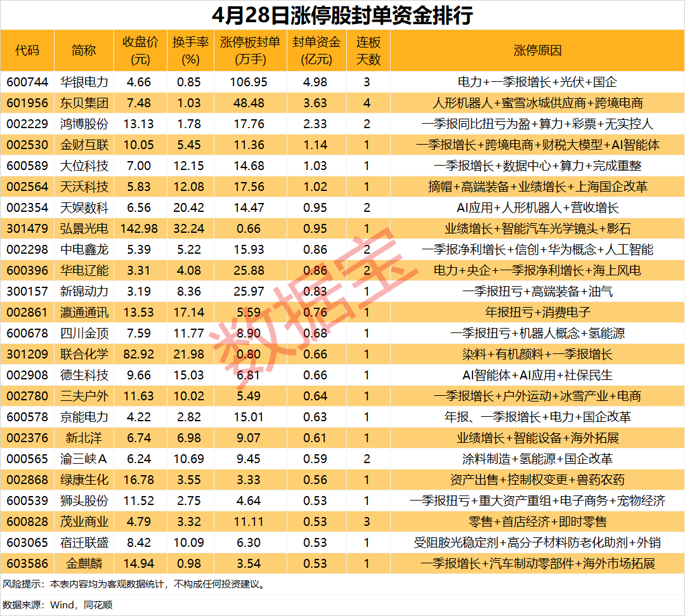Click the stock name 德生科技

(84, 376)
